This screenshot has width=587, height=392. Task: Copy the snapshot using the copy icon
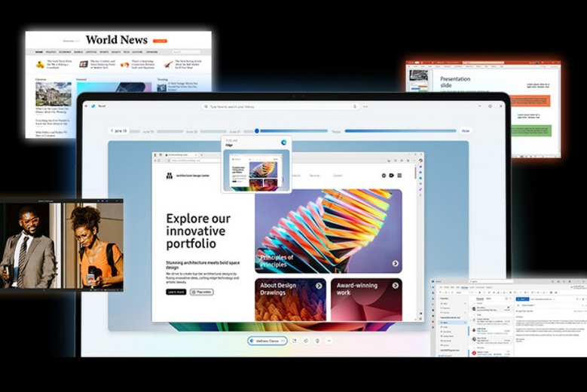[306, 341]
